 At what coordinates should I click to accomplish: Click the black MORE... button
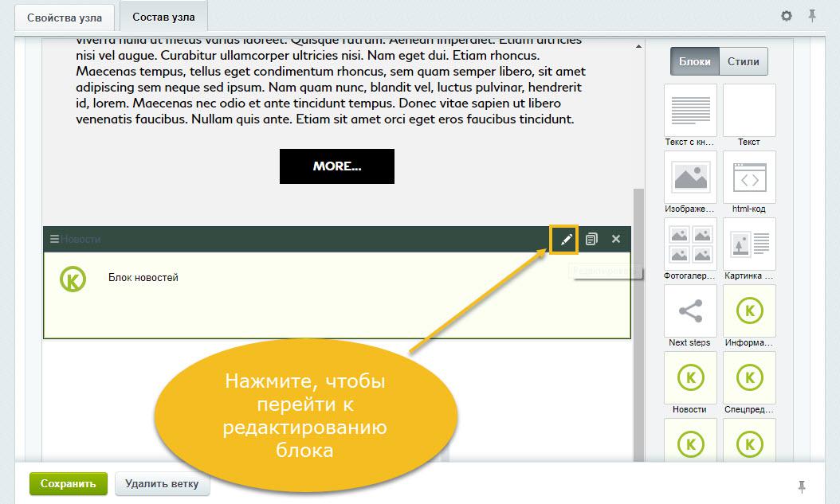pos(337,166)
